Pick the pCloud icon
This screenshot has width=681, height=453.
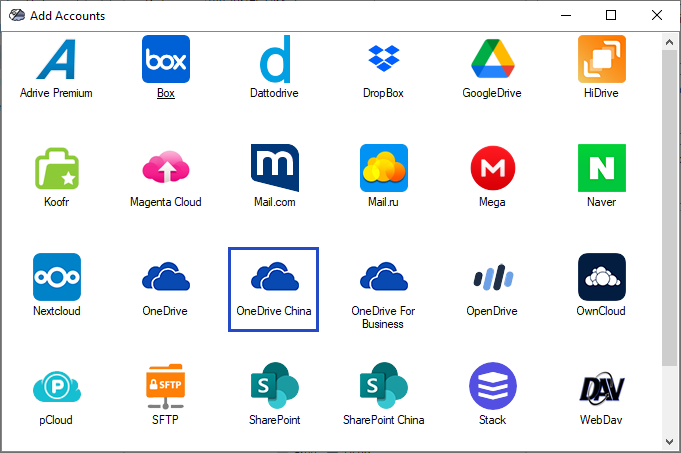(57, 386)
